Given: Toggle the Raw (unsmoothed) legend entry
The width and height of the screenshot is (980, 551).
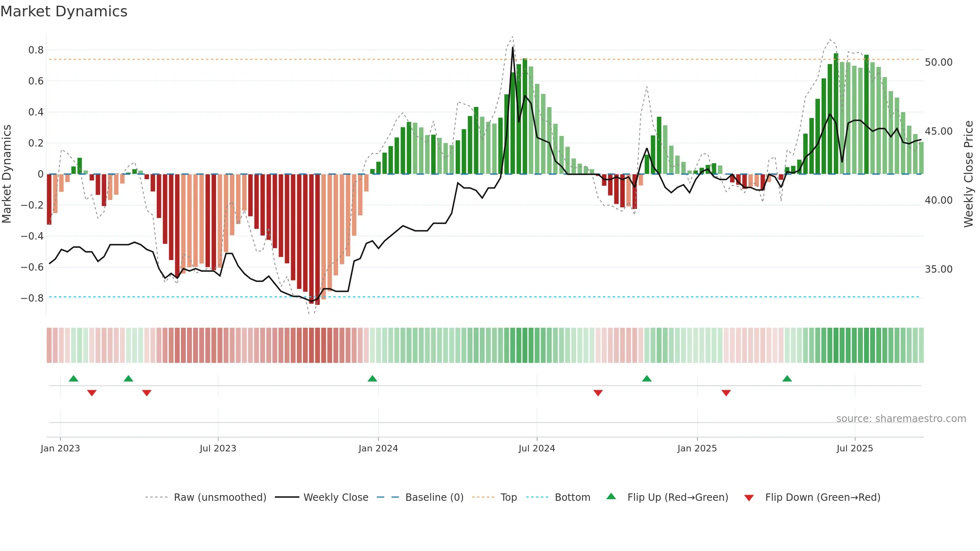Looking at the screenshot, I should tap(220, 497).
